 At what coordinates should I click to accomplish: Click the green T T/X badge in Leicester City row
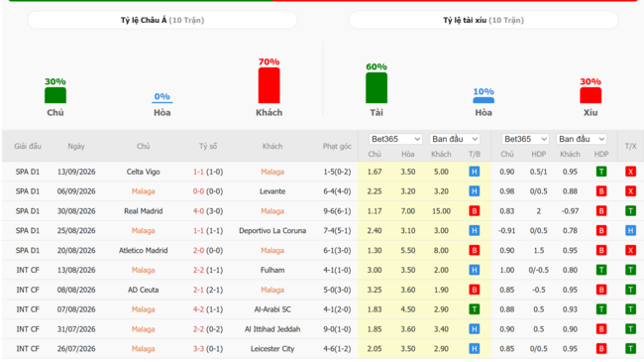point(630,349)
